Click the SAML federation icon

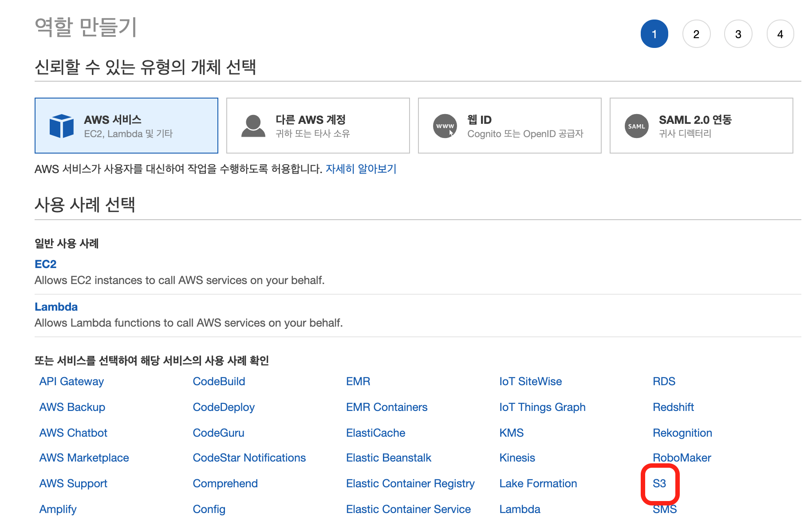click(x=637, y=126)
